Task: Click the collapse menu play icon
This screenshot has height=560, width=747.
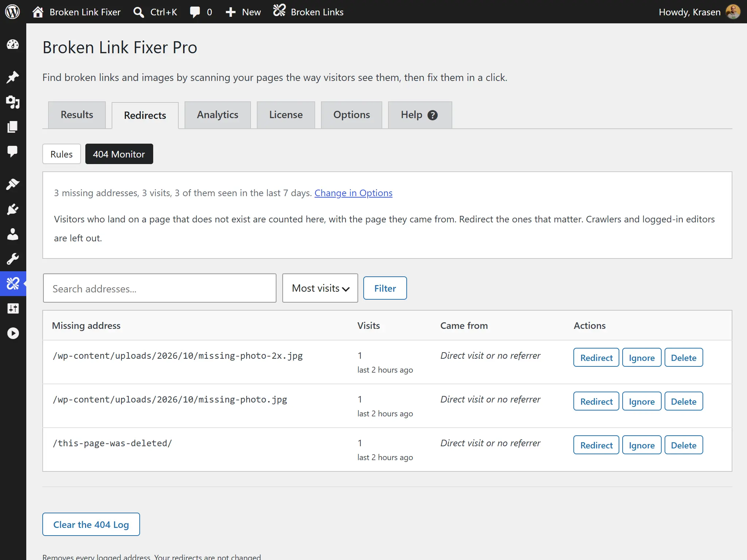Action: 13,333
